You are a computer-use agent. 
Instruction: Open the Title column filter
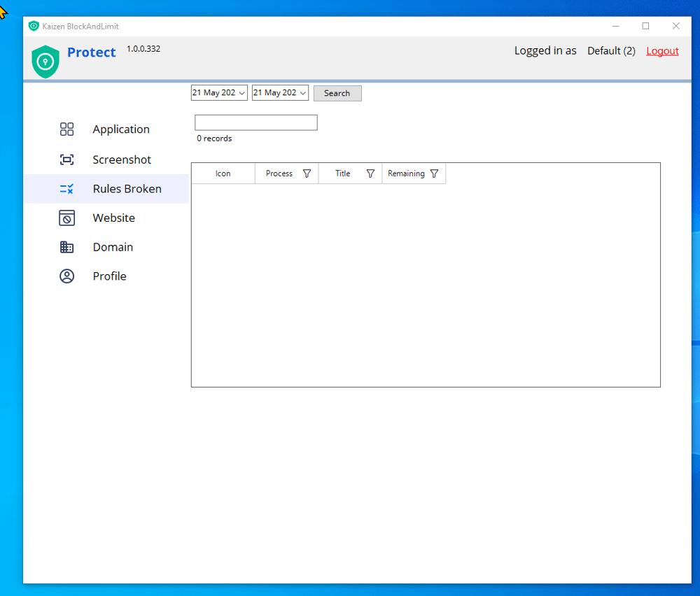click(370, 173)
